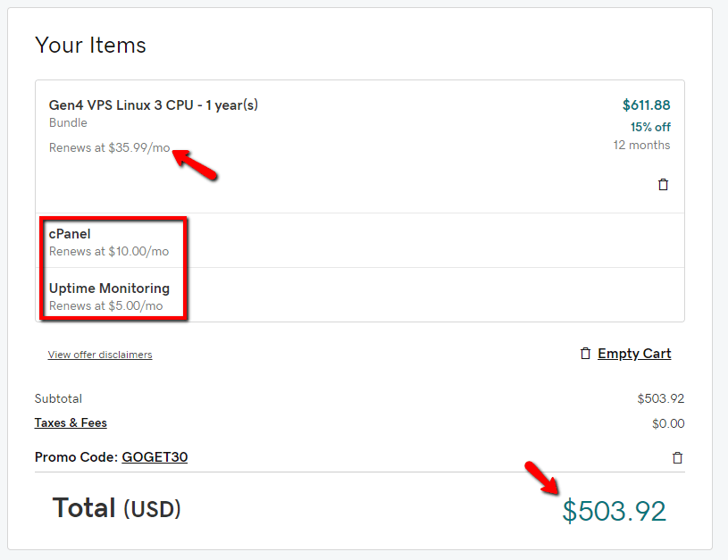Click the 15% off discount label
The image size is (728, 560).
click(650, 127)
